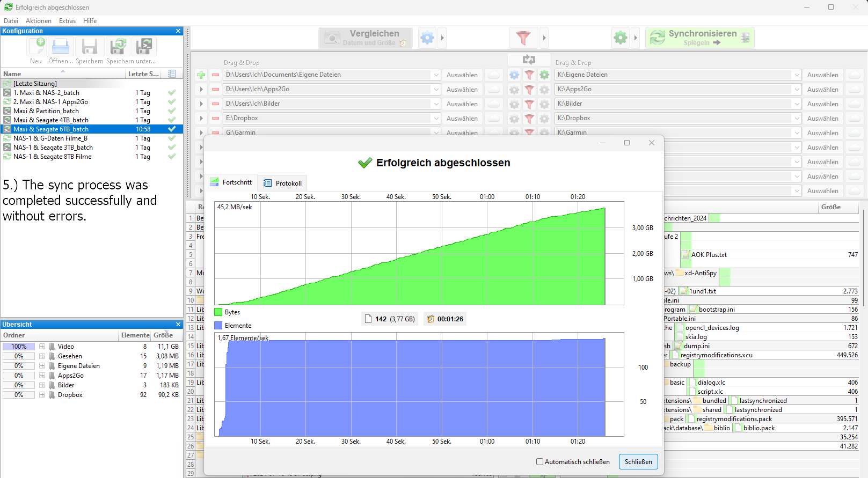868x478 pixels.
Task: Click the Synchronisieren button
Action: pyautogui.click(x=700, y=38)
